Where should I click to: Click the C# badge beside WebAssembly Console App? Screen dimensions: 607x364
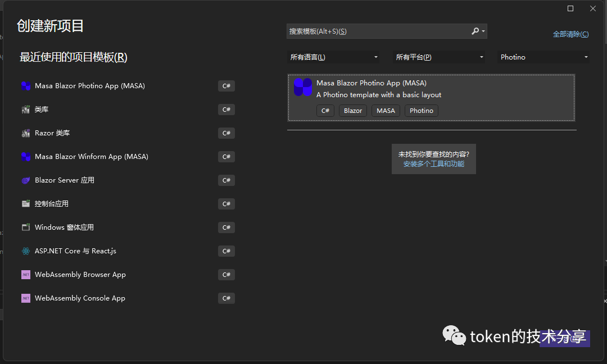(227, 298)
